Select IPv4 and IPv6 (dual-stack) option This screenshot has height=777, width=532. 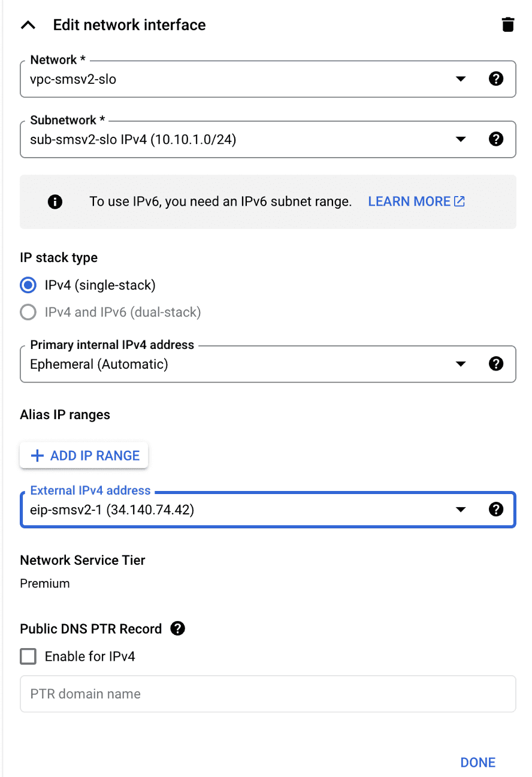28,312
